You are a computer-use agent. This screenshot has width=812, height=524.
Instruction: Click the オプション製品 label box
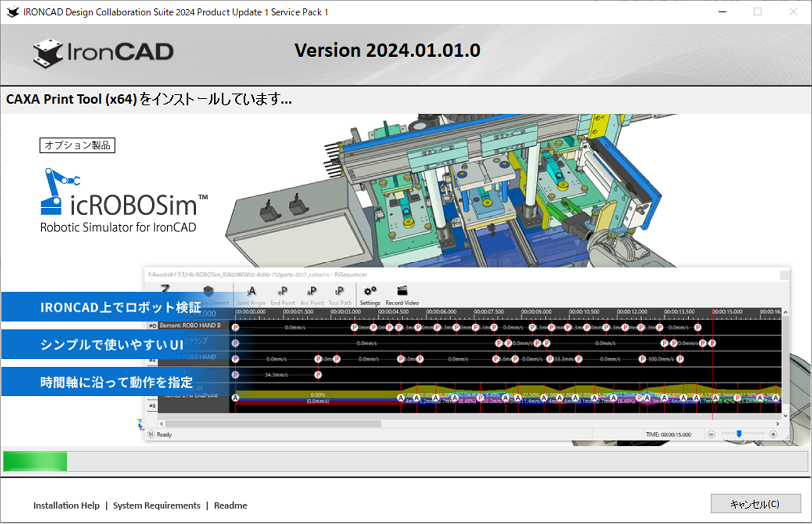77,145
